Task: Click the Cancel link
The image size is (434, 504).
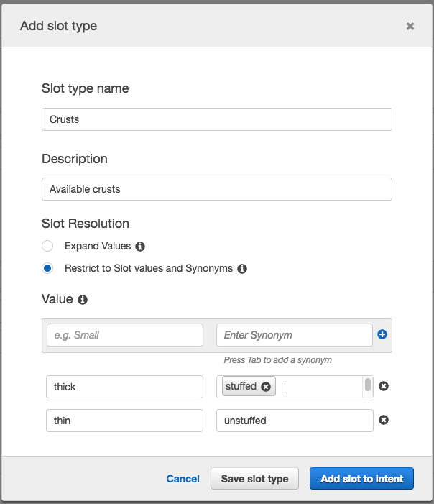Action: tap(183, 479)
